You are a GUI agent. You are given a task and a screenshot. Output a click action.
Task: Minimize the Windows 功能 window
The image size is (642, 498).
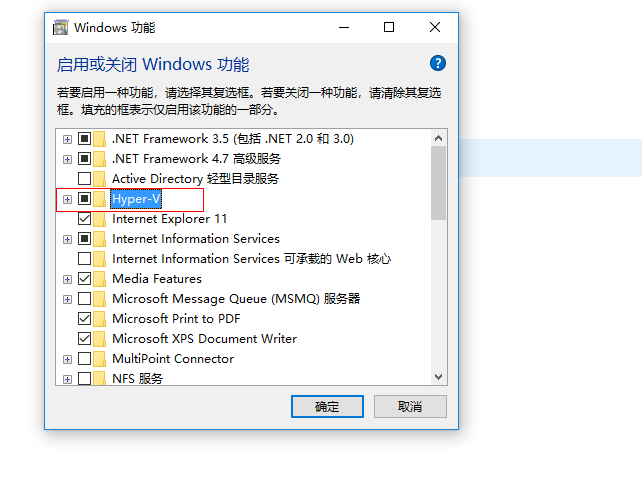click(x=344, y=27)
